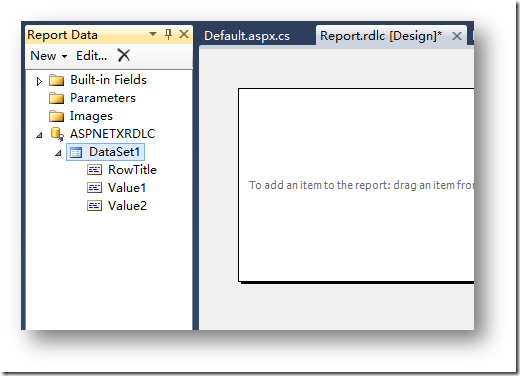Select the Built-in Fields folder icon
The width and height of the screenshot is (520, 376).
(56, 80)
